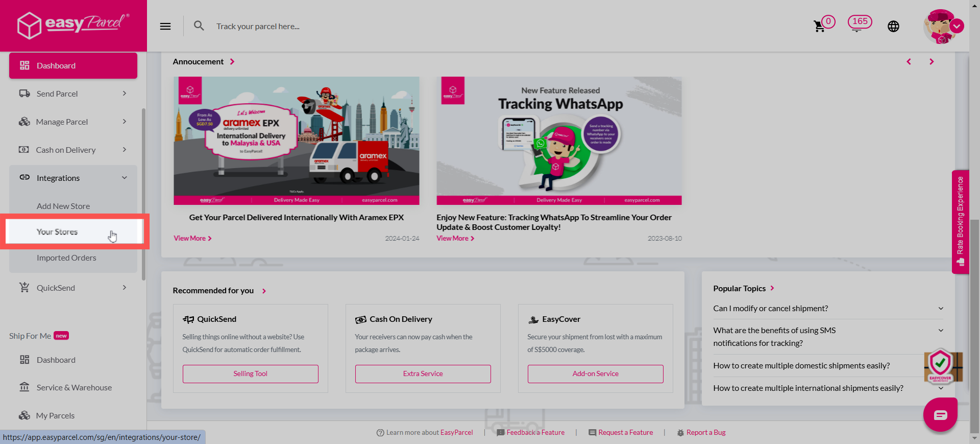Open Service & Warehouse
Viewport: 980px width, 444px height.
point(73,387)
